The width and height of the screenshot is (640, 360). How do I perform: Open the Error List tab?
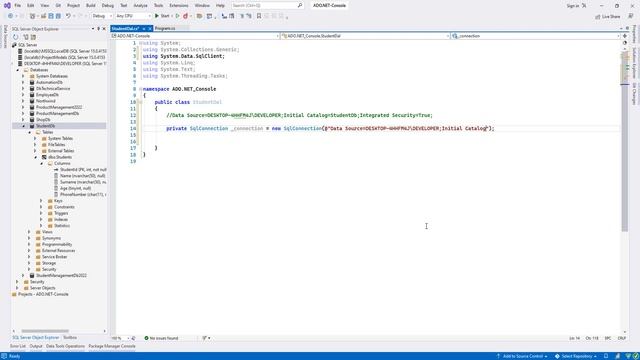coord(18,346)
